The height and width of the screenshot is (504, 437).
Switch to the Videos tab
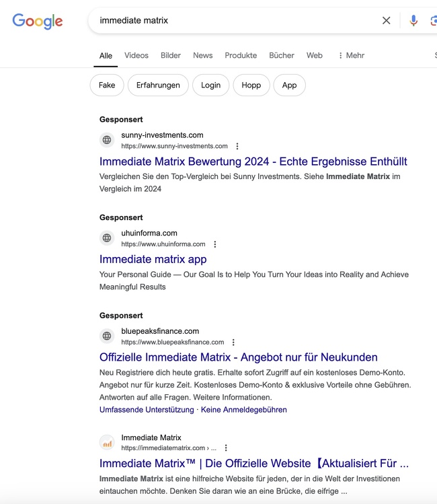[x=136, y=56]
